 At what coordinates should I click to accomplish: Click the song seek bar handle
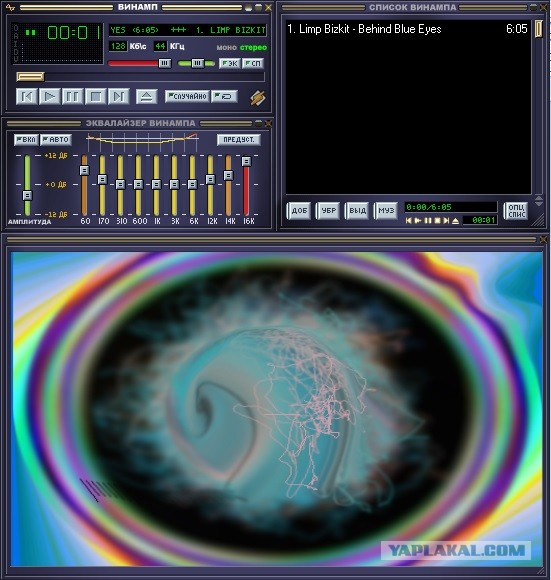[x=30, y=77]
